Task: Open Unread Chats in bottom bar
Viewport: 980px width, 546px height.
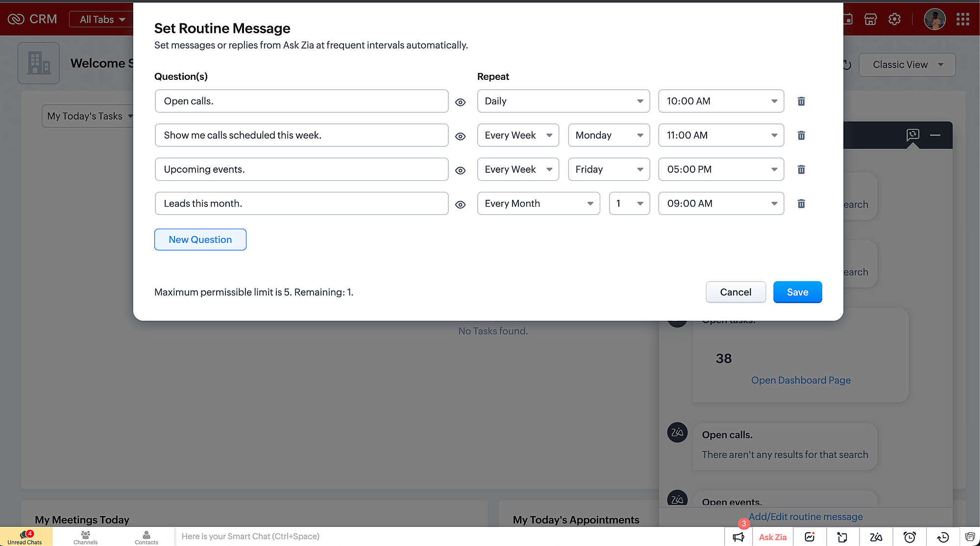Action: click(24, 537)
